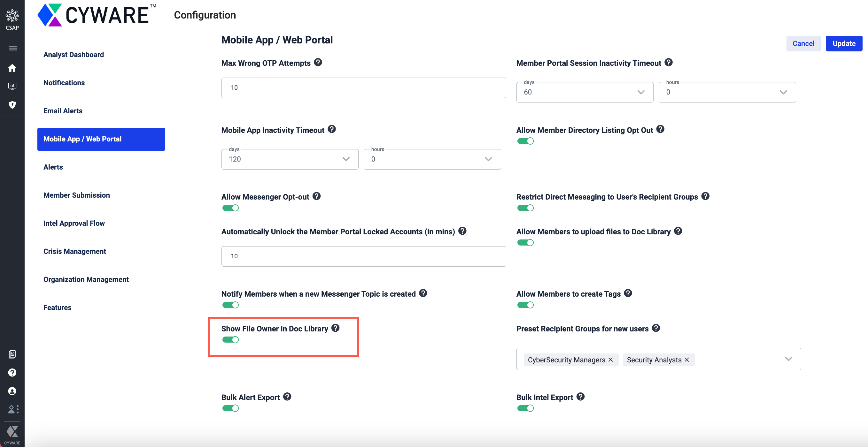Click the home icon in the sidebar
Image resolution: width=868 pixels, height=447 pixels.
click(x=12, y=68)
